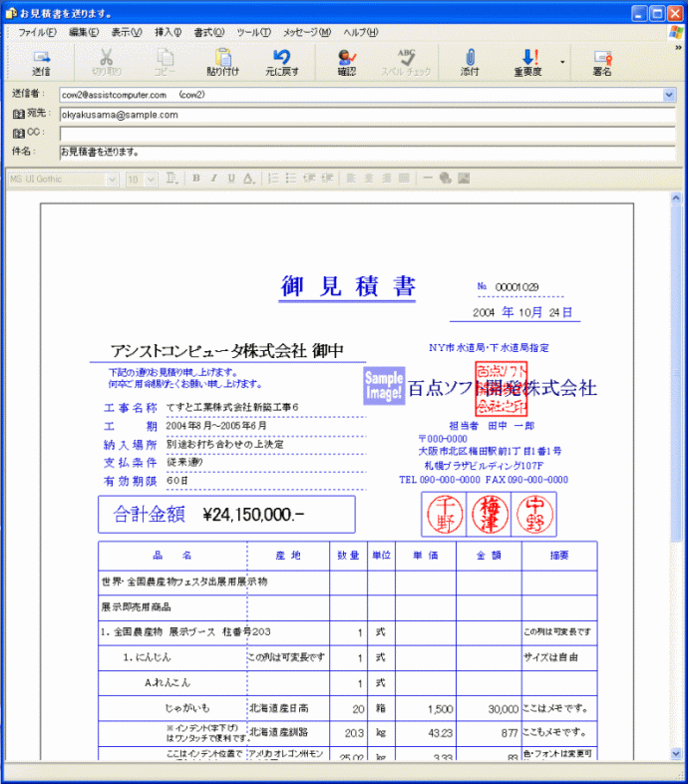Viewport: 688px width, 784px height.
Task: Click the コピー (Copy) toolbar icon
Action: pyautogui.click(x=165, y=57)
